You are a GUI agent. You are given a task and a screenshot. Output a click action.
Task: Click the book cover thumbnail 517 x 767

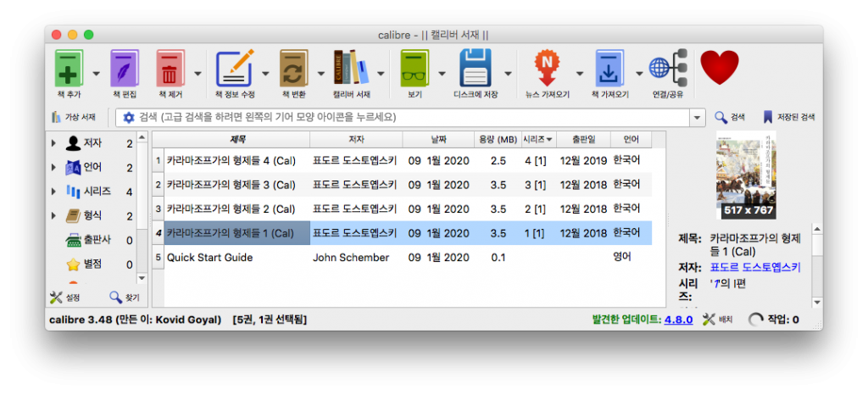pos(746,175)
